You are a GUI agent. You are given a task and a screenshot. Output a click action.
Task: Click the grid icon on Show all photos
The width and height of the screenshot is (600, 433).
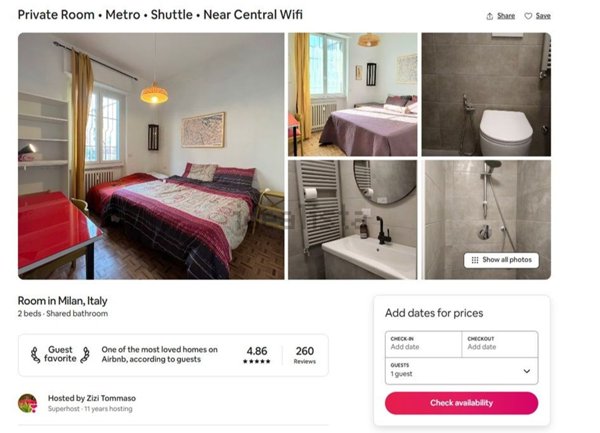click(475, 260)
